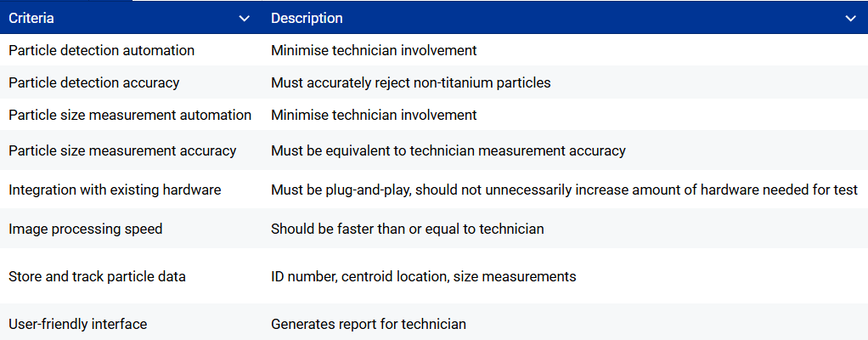
Task: Click 'Must accurately reject non-titanium particles' text
Action: [411, 82]
